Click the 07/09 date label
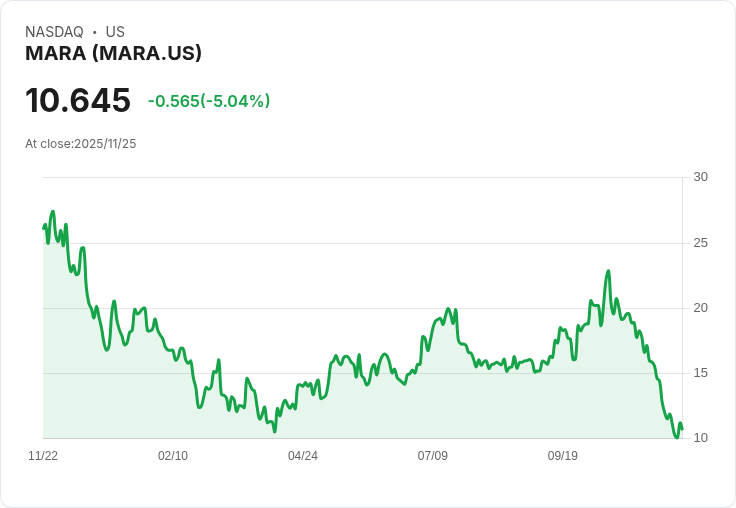 coord(432,455)
